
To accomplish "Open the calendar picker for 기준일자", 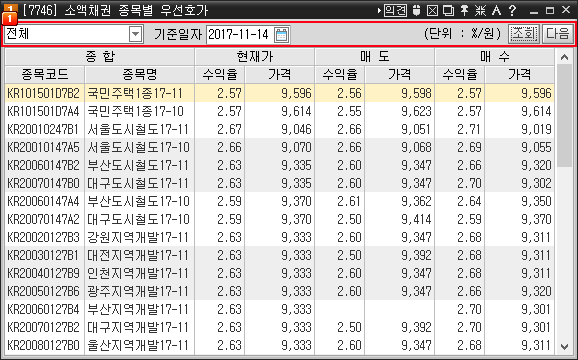I will click(282, 35).
